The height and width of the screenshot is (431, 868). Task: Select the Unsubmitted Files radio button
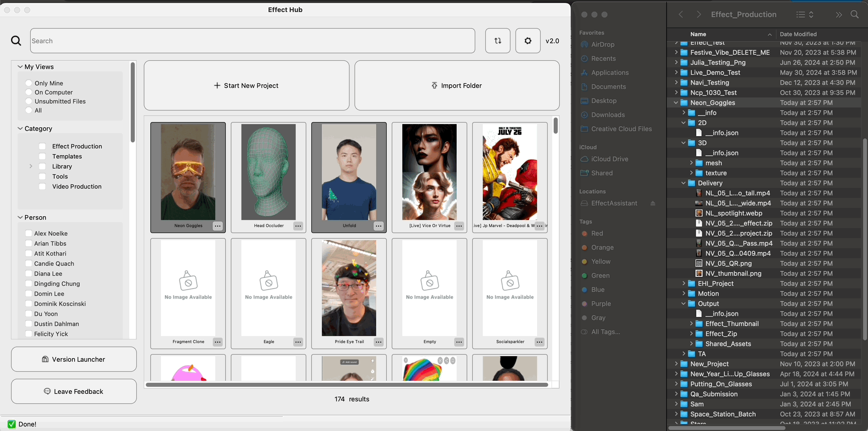[29, 101]
